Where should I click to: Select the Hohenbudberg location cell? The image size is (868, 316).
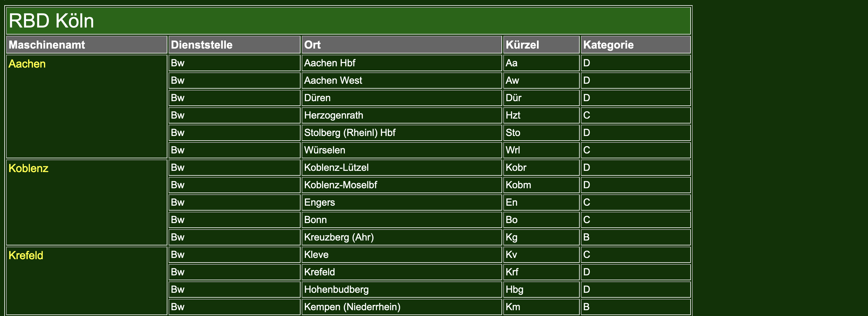coord(336,289)
